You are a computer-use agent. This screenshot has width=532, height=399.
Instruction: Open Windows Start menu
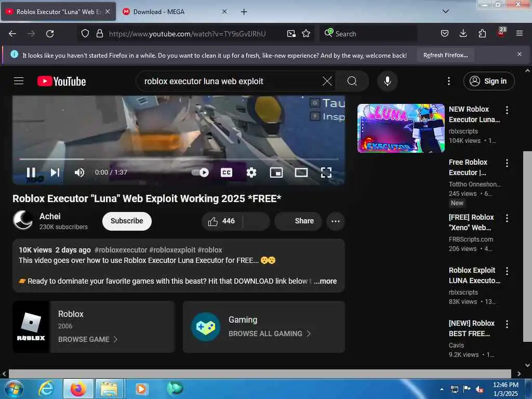pyautogui.click(x=14, y=389)
